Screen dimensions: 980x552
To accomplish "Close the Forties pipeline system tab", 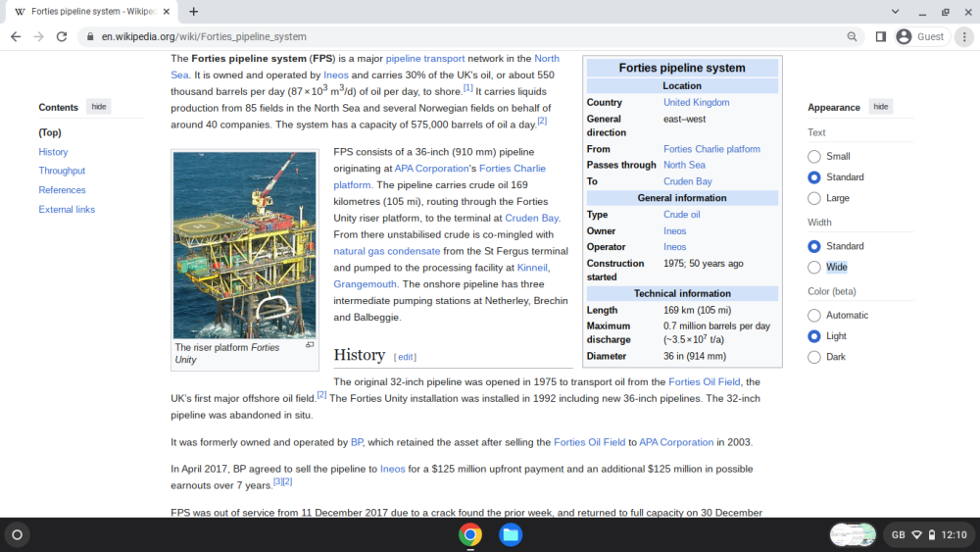I will tap(167, 11).
